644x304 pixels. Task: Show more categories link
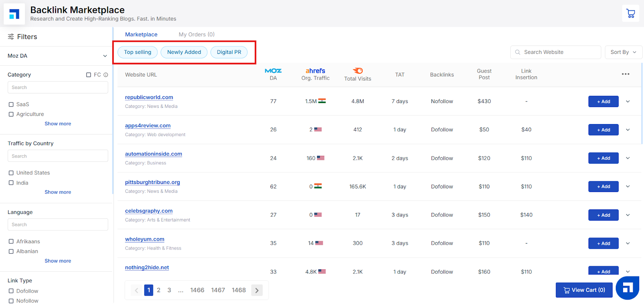(x=58, y=124)
